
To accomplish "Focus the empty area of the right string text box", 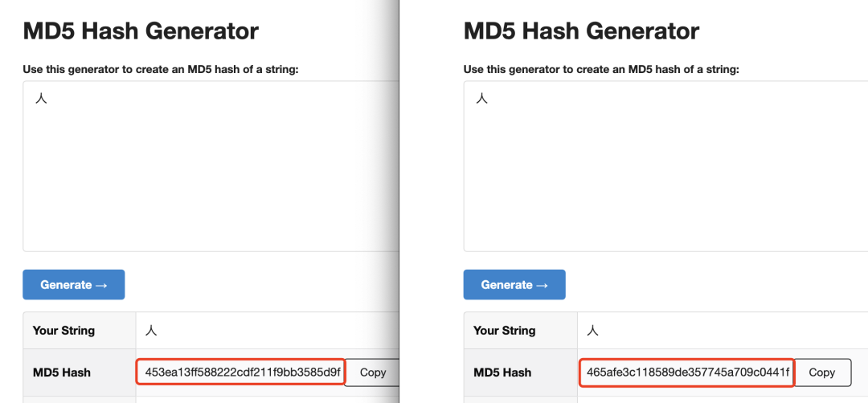I will (x=665, y=177).
